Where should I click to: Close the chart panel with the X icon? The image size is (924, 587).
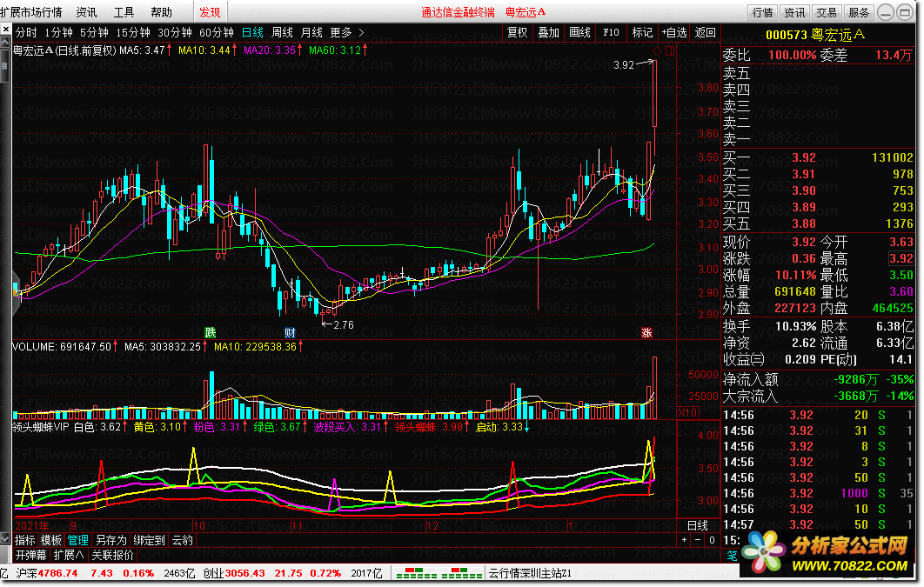tap(5, 29)
